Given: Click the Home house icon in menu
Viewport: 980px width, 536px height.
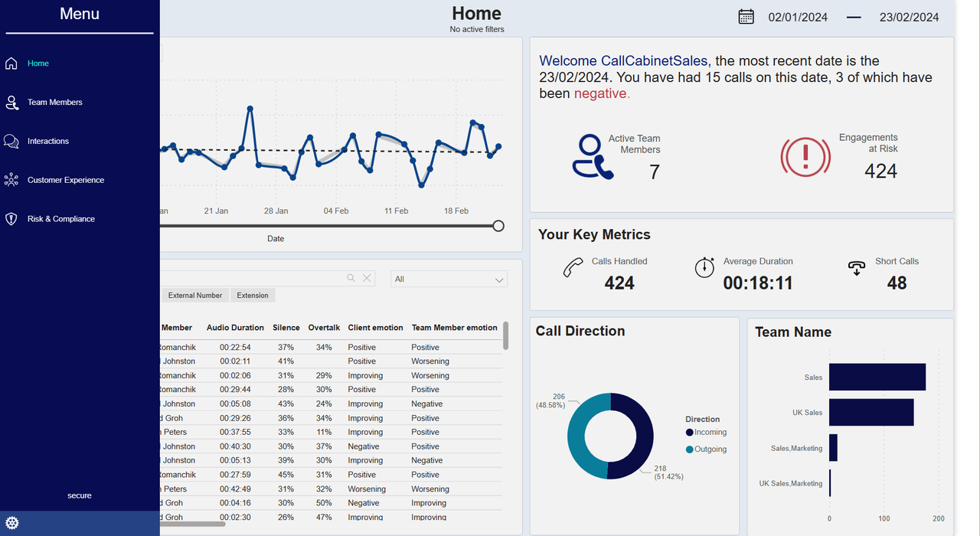Looking at the screenshot, I should point(11,64).
